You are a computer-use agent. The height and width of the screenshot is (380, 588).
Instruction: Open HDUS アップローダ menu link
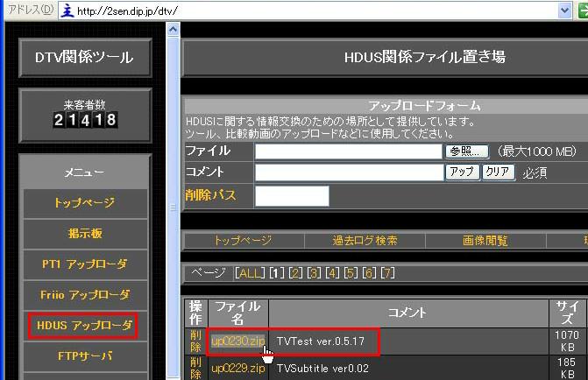84,326
